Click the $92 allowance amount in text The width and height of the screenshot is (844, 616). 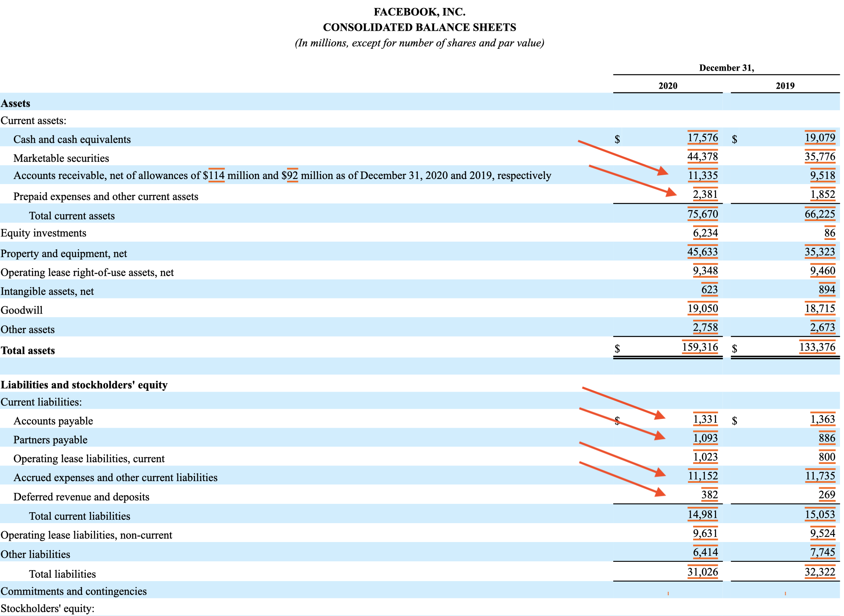coord(293,175)
